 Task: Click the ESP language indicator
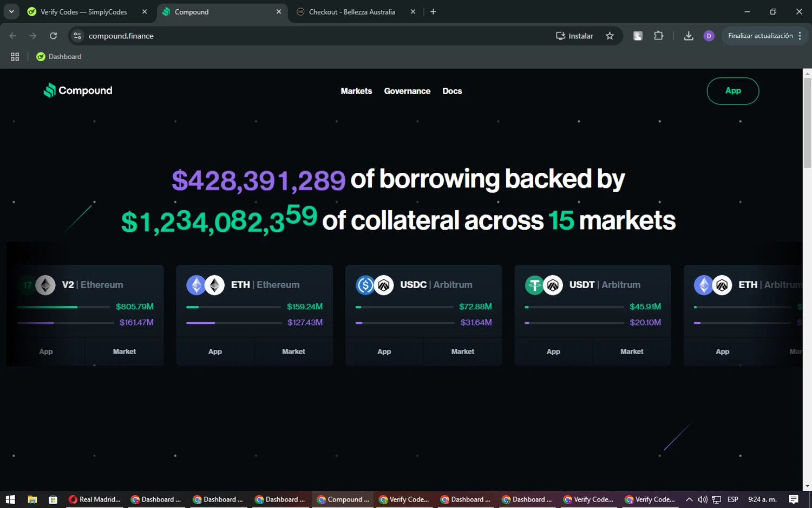click(733, 499)
